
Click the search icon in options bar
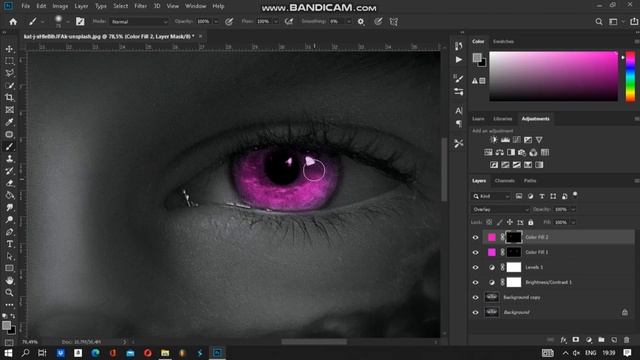(598, 22)
